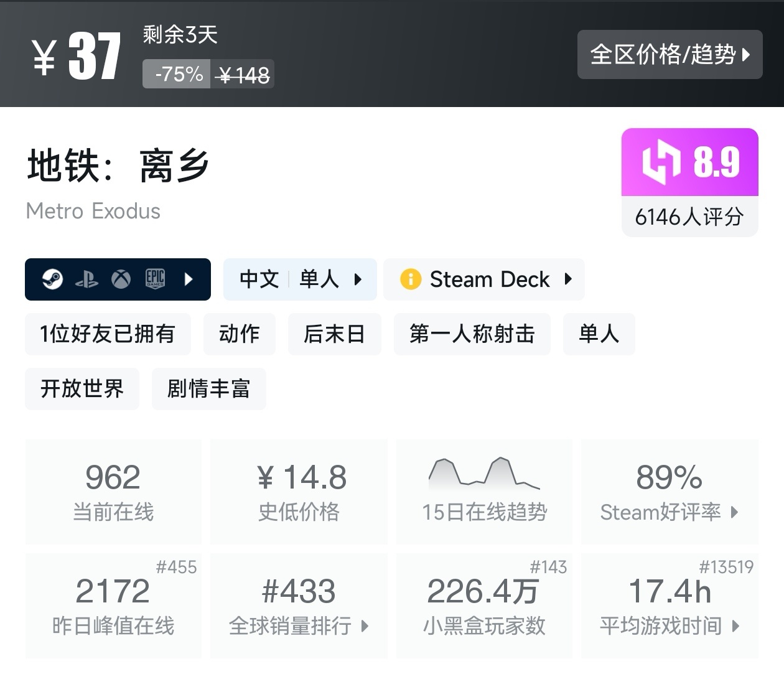The width and height of the screenshot is (784, 674).
Task: Select the 后末日 tag
Action: tap(334, 334)
